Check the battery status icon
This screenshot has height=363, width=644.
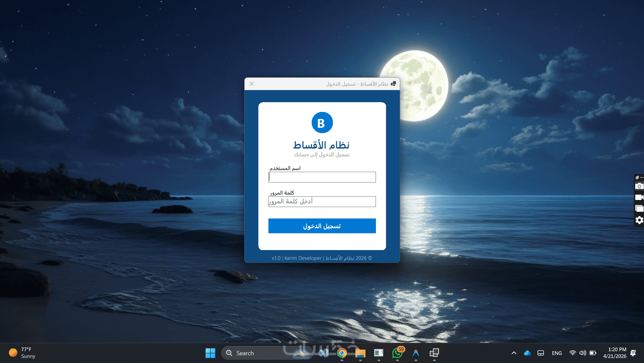coord(593,353)
